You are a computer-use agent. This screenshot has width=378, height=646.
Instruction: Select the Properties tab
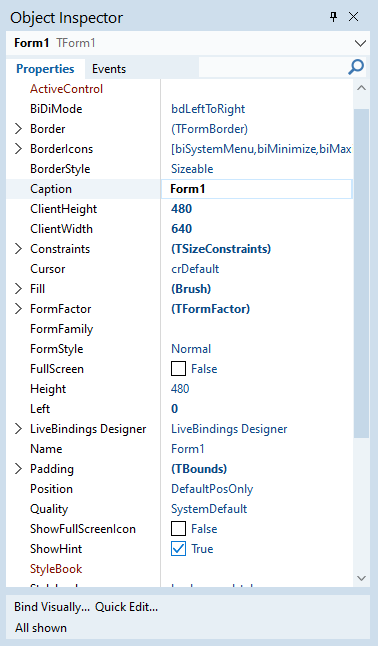coord(45,69)
